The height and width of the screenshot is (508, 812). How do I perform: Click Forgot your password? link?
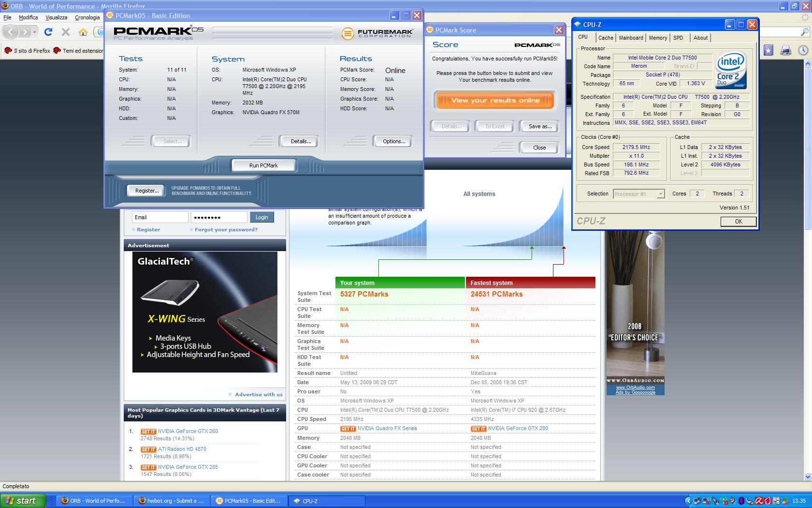[x=226, y=230]
